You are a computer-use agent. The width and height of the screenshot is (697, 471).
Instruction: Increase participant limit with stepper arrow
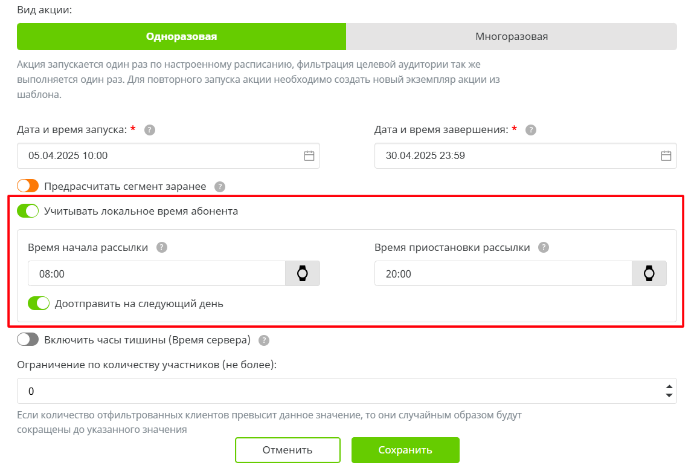(667, 385)
